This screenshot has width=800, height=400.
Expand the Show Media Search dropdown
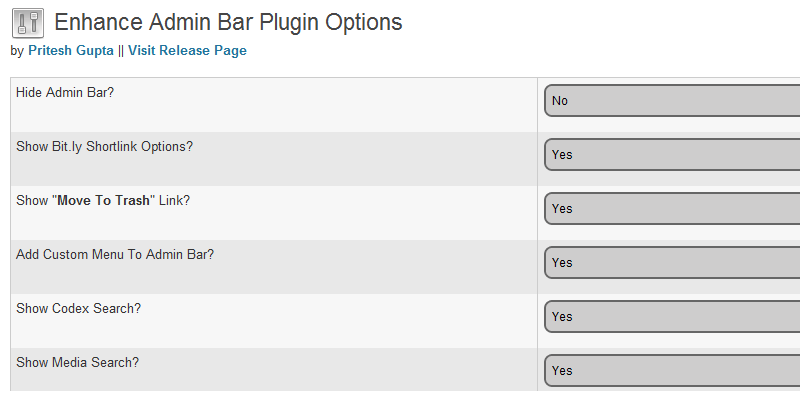point(672,370)
